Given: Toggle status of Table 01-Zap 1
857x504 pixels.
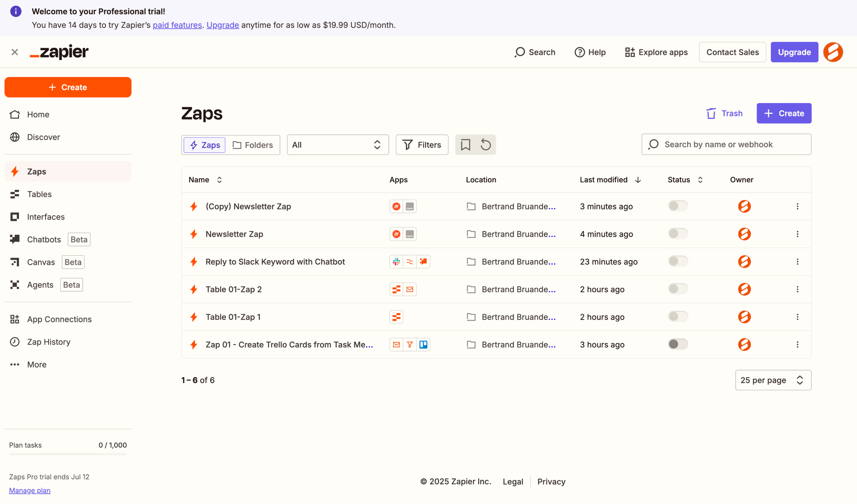Looking at the screenshot, I should 677,317.
